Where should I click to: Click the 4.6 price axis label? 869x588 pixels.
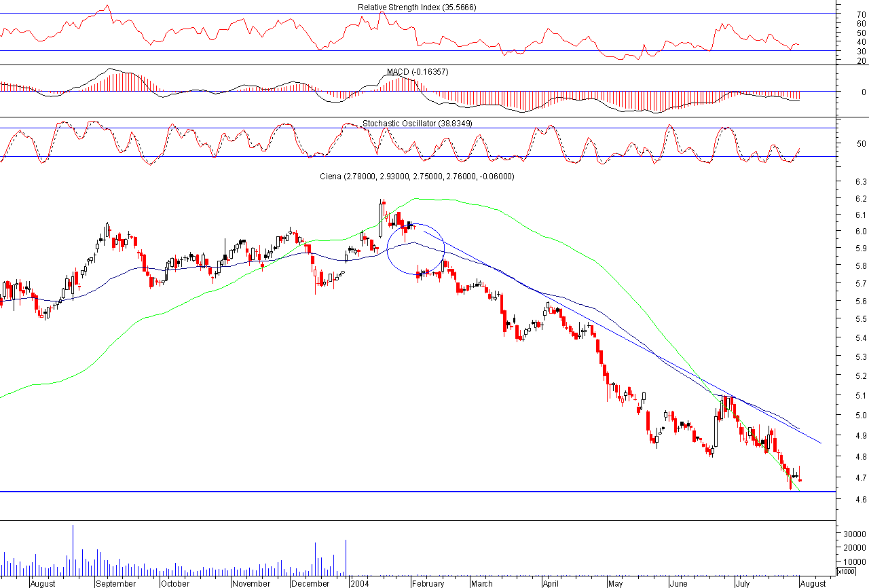(862, 500)
